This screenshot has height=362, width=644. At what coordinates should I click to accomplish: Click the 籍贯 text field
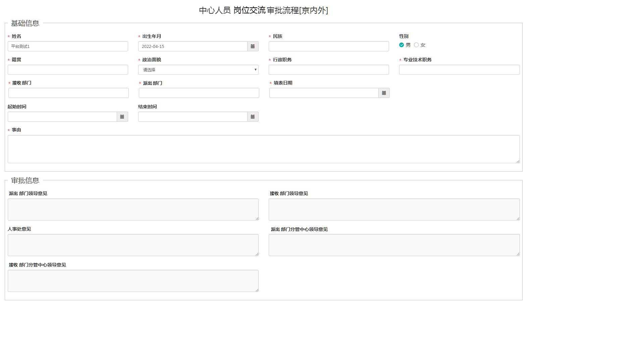[68, 70]
